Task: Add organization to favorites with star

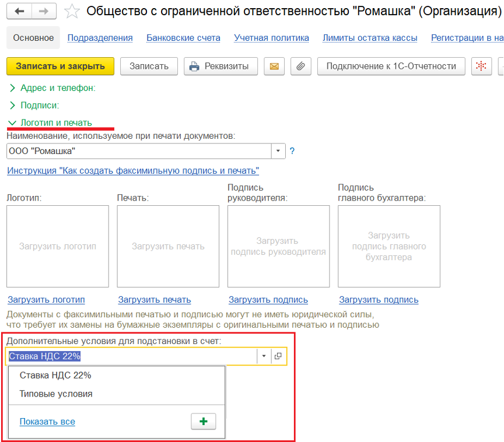Action: pyautogui.click(x=72, y=11)
